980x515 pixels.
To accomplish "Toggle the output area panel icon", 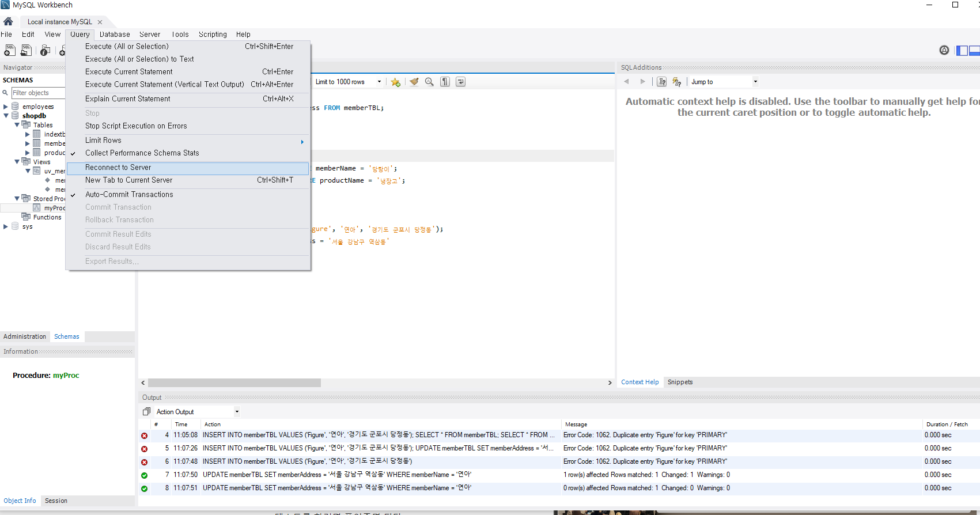I will (975, 51).
